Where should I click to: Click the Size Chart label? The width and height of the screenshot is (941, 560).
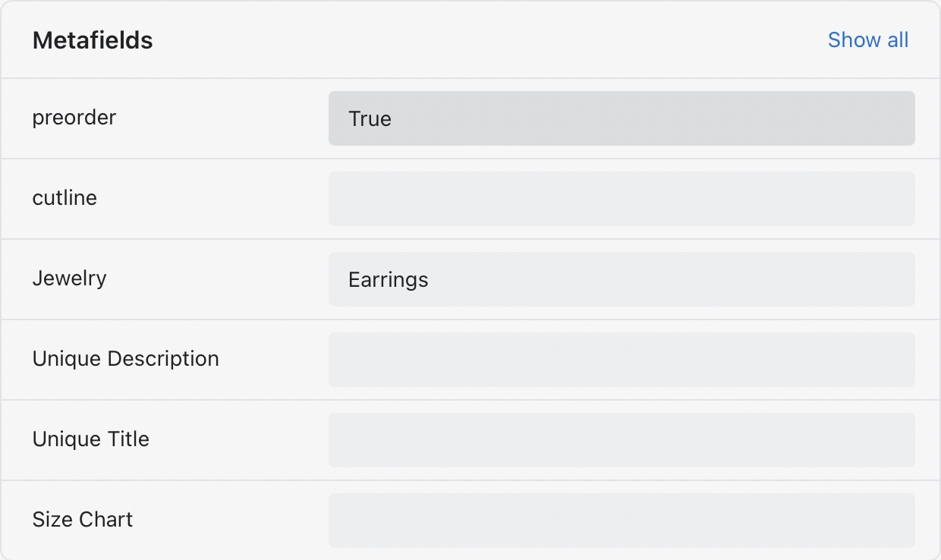pyautogui.click(x=82, y=519)
